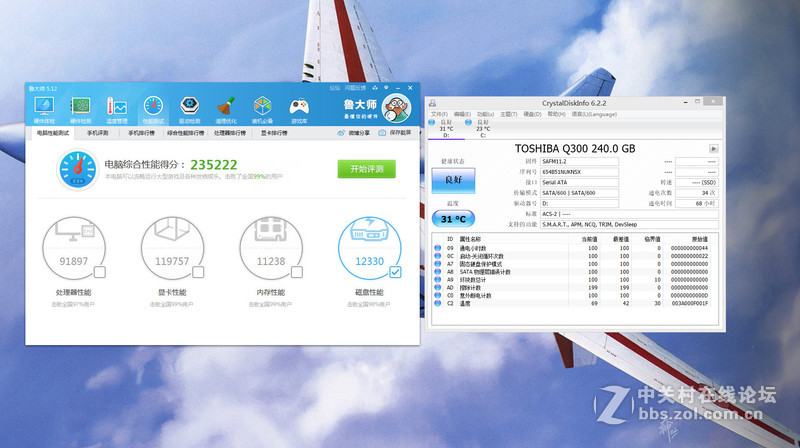800x448 pixels.
Task: Click transfer mode field SATA/600
Action: [579, 193]
